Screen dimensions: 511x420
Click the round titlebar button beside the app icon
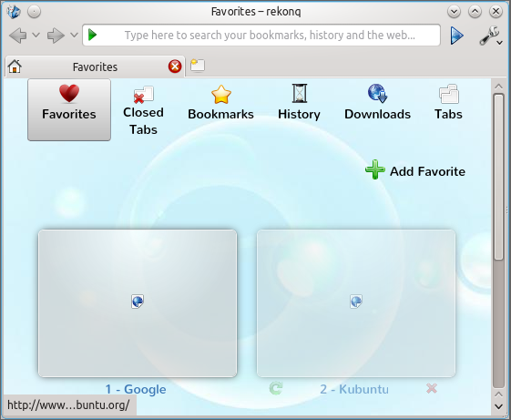click(x=34, y=12)
